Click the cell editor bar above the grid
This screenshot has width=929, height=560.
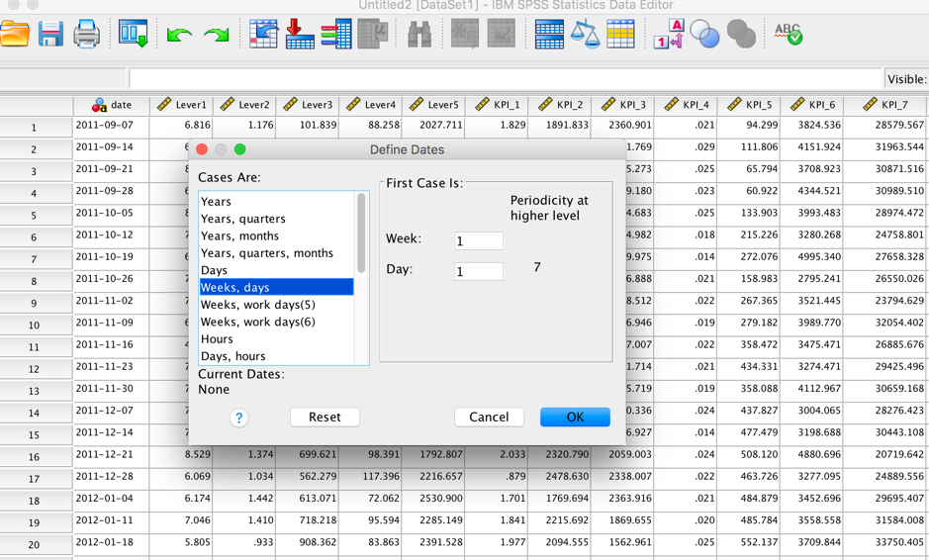click(x=506, y=78)
